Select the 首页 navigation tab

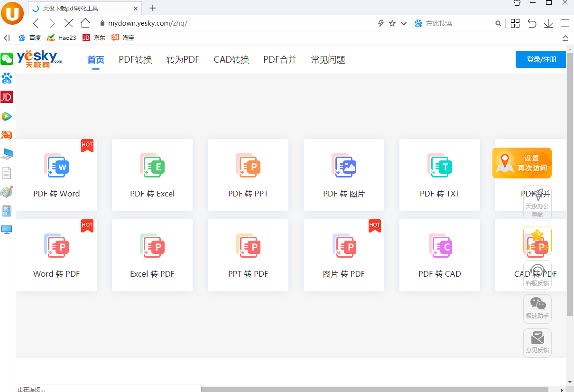pos(96,60)
